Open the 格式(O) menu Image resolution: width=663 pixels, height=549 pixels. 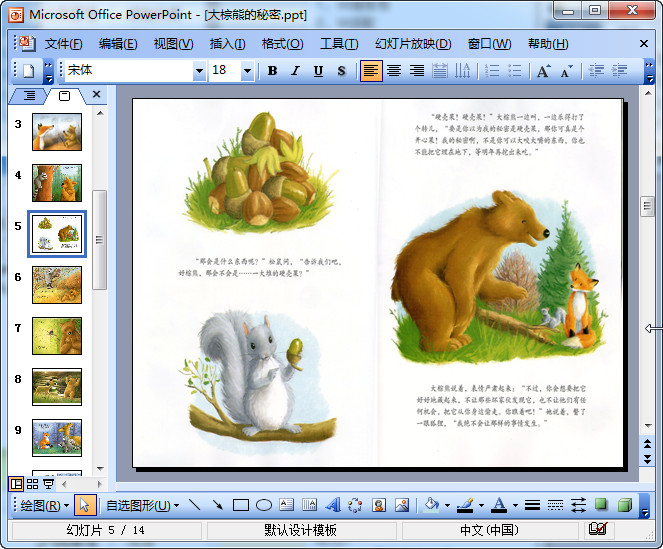point(282,44)
